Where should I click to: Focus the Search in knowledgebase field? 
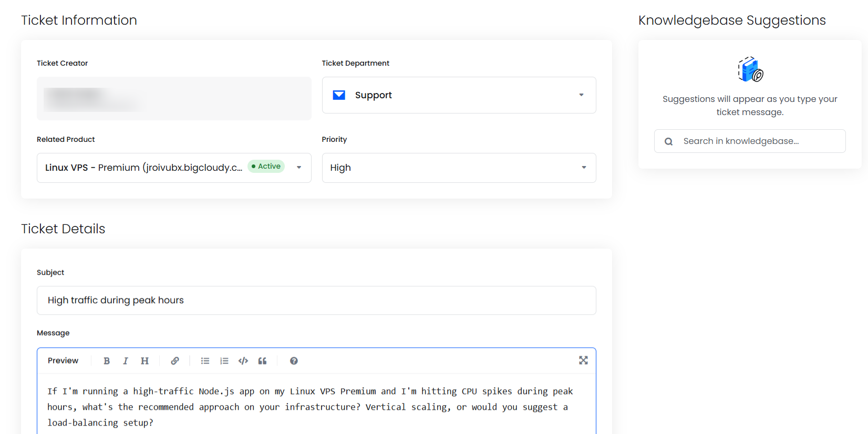coord(750,141)
